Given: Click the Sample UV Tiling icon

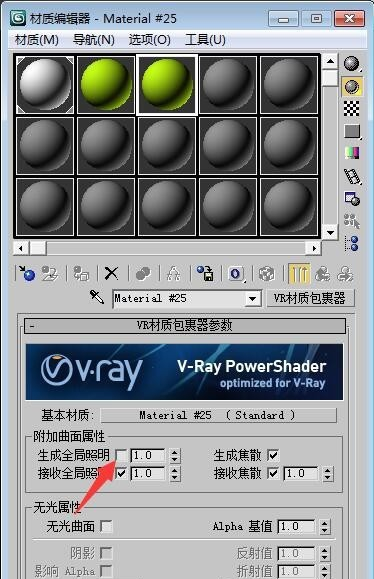Looking at the screenshot, I should [352, 131].
